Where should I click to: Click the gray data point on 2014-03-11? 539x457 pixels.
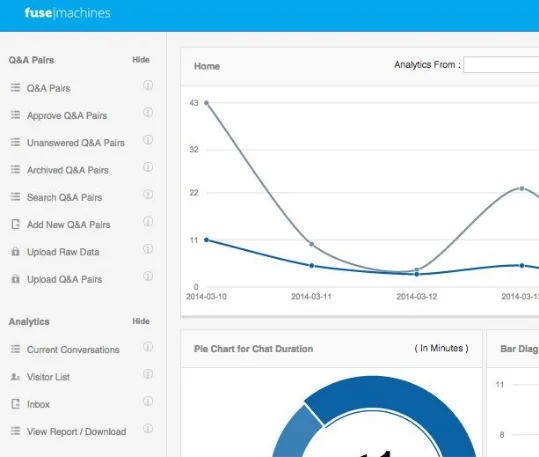click(x=312, y=244)
